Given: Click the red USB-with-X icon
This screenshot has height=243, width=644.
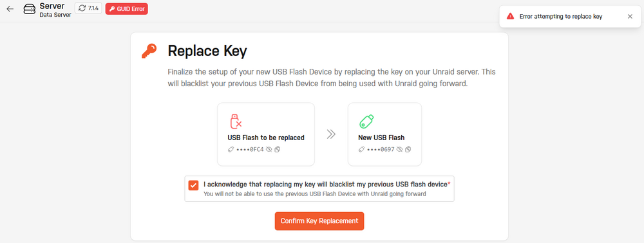Looking at the screenshot, I should point(235,122).
